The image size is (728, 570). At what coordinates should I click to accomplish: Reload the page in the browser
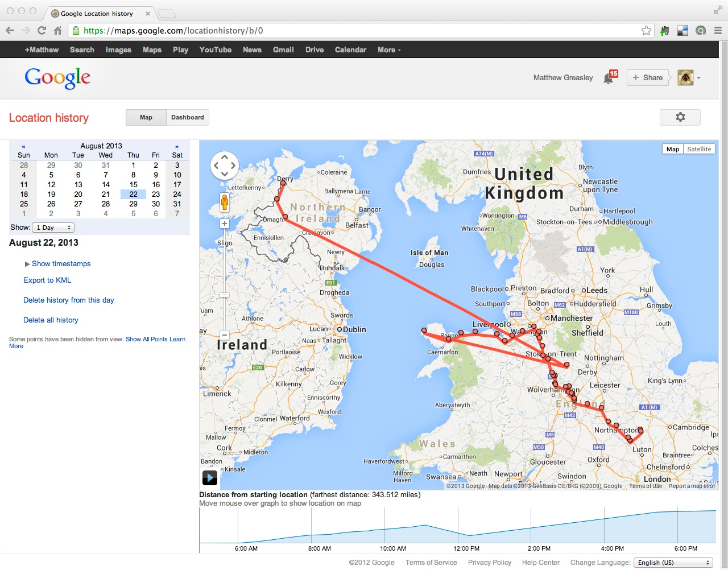[x=42, y=31]
